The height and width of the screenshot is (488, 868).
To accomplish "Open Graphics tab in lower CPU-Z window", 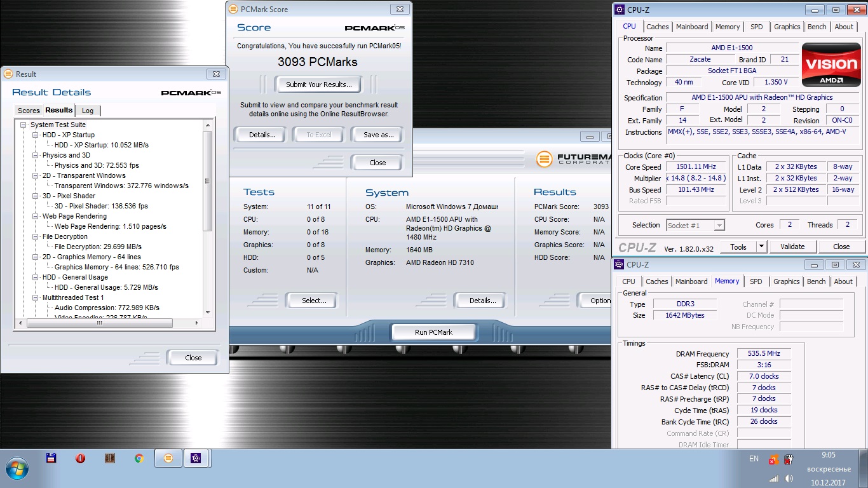I will (x=786, y=281).
